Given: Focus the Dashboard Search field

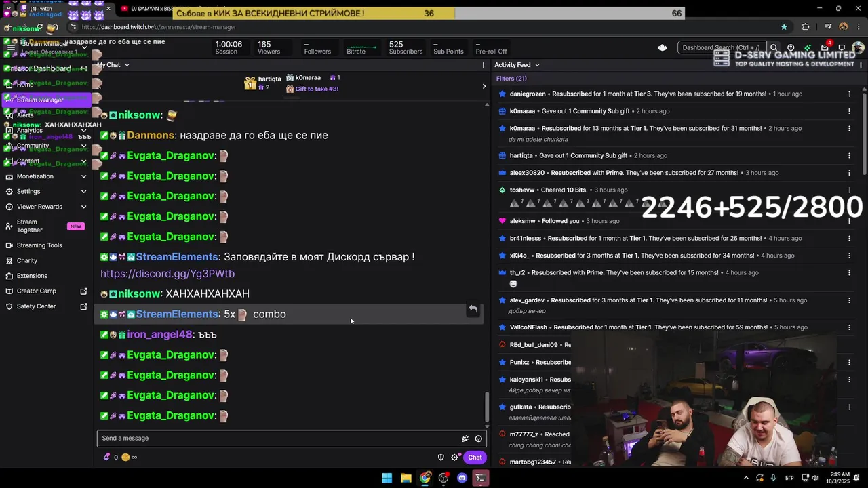Looking at the screenshot, I should click(x=721, y=48).
